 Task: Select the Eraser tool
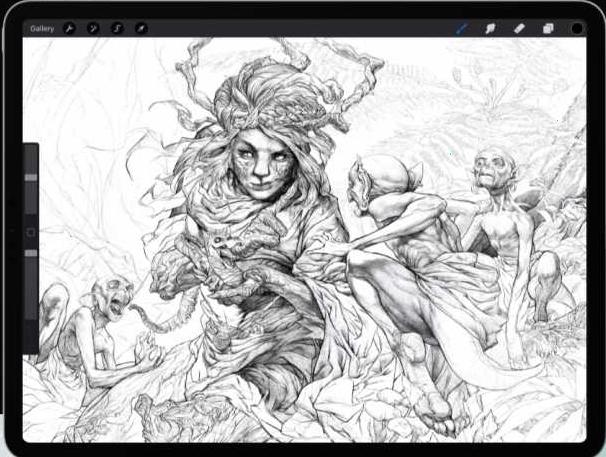[519, 28]
